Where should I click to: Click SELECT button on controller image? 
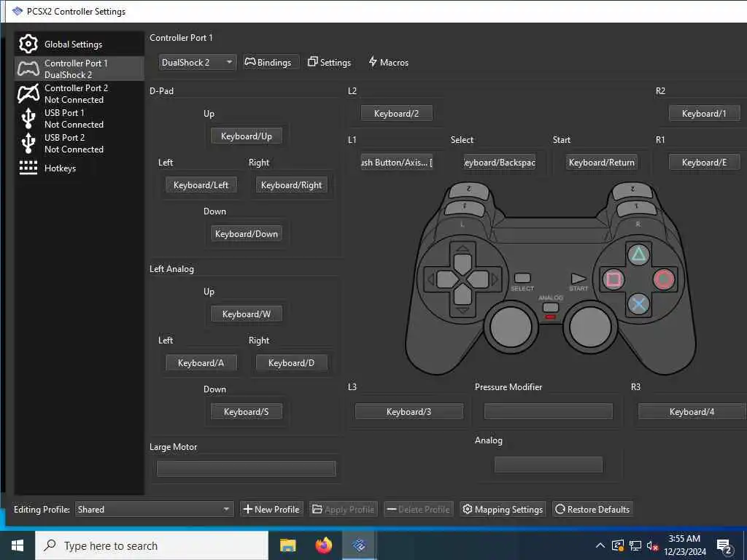pyautogui.click(x=522, y=278)
